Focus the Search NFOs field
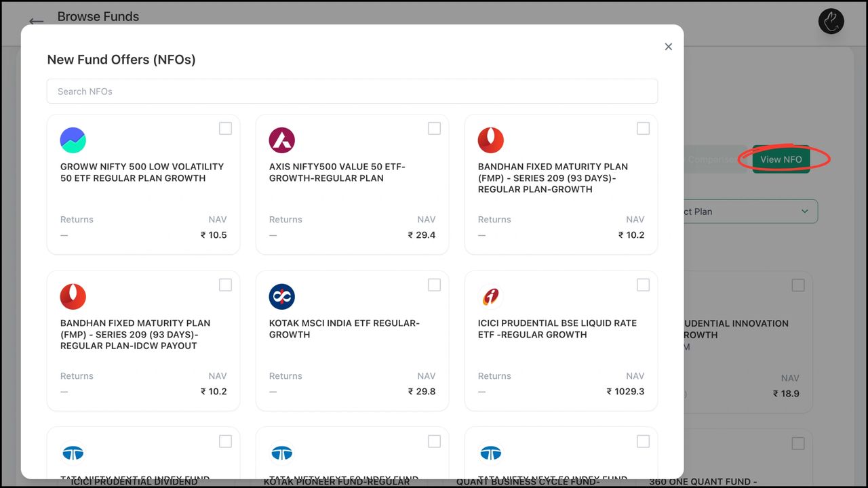Image resolution: width=868 pixels, height=488 pixels. click(x=352, y=91)
